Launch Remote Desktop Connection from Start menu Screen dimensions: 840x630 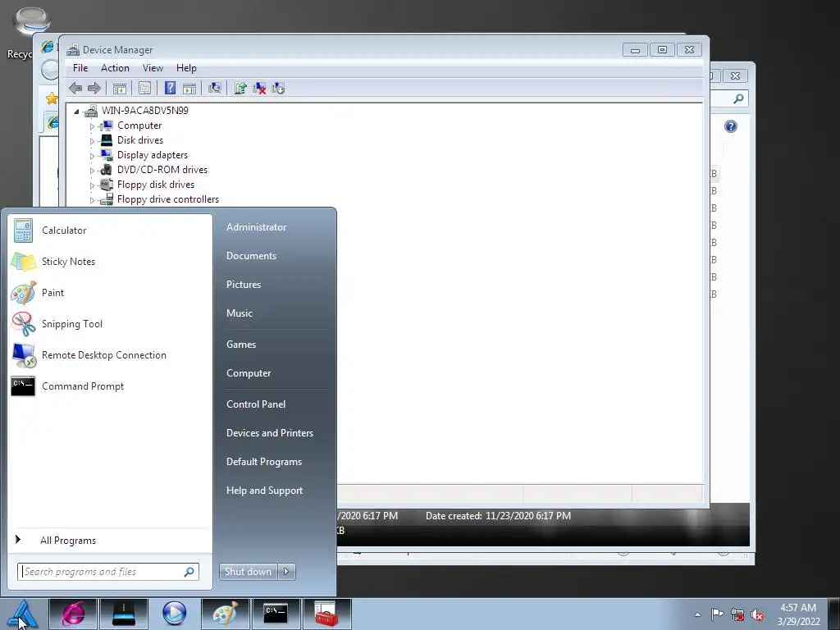111,354
